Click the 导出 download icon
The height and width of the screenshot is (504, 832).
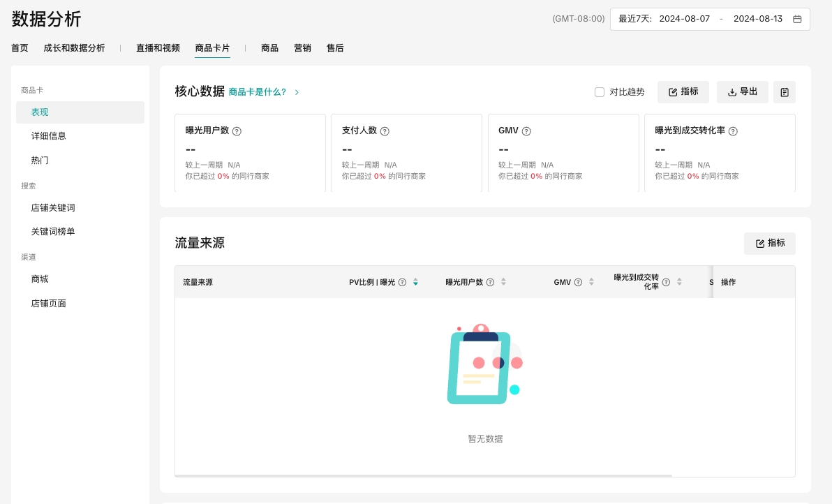pyautogui.click(x=732, y=91)
